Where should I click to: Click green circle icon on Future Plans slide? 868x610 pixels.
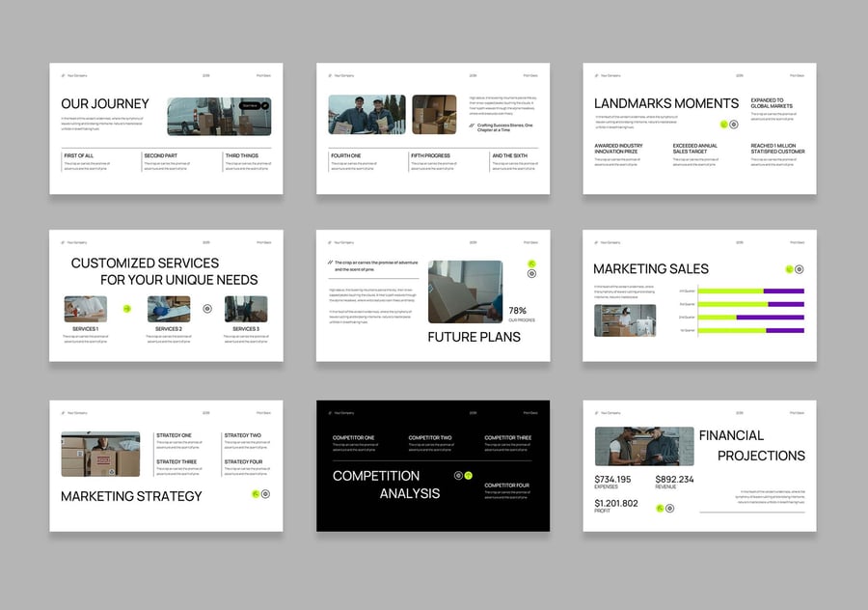(531, 263)
